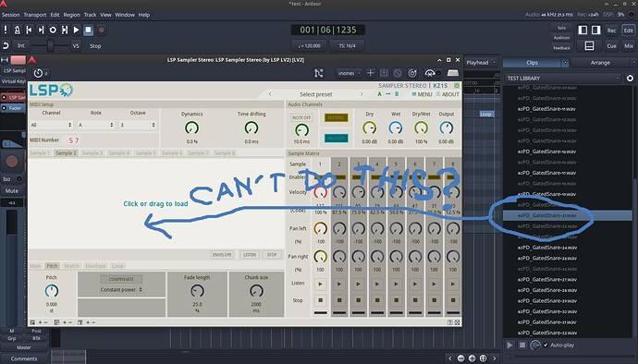Toggle the COMPENSATE button
Screen dimensions: 638x364
coord(121,279)
